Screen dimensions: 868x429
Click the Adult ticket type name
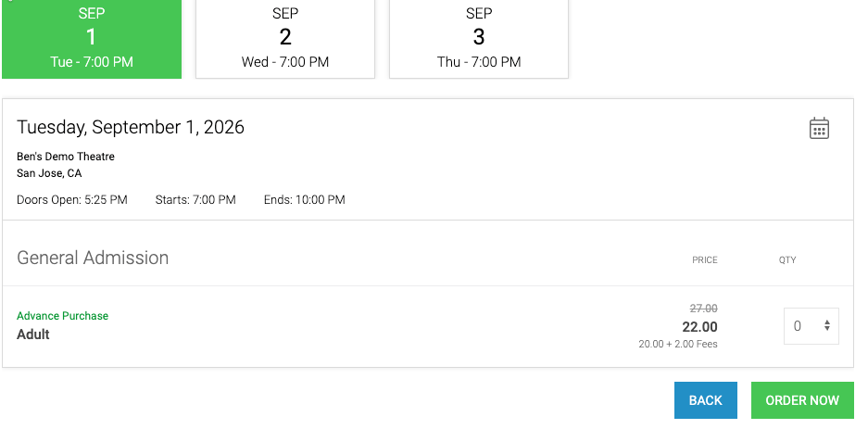point(33,334)
